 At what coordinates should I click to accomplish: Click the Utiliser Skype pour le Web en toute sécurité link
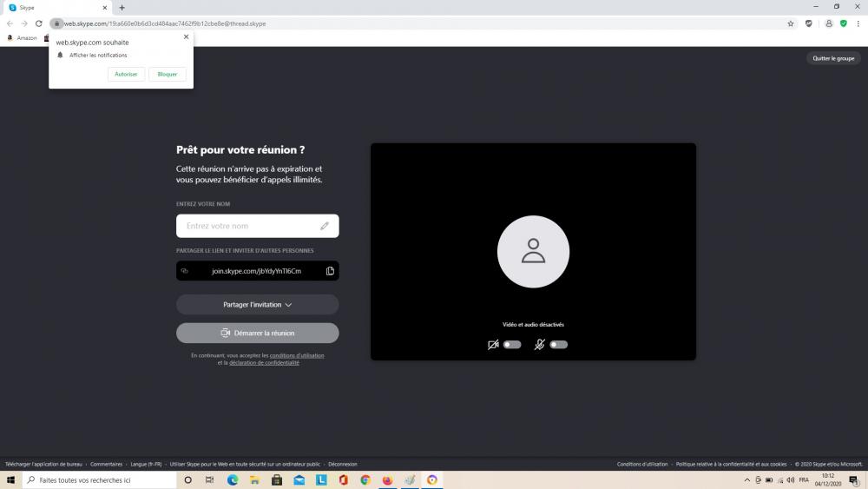point(245,464)
